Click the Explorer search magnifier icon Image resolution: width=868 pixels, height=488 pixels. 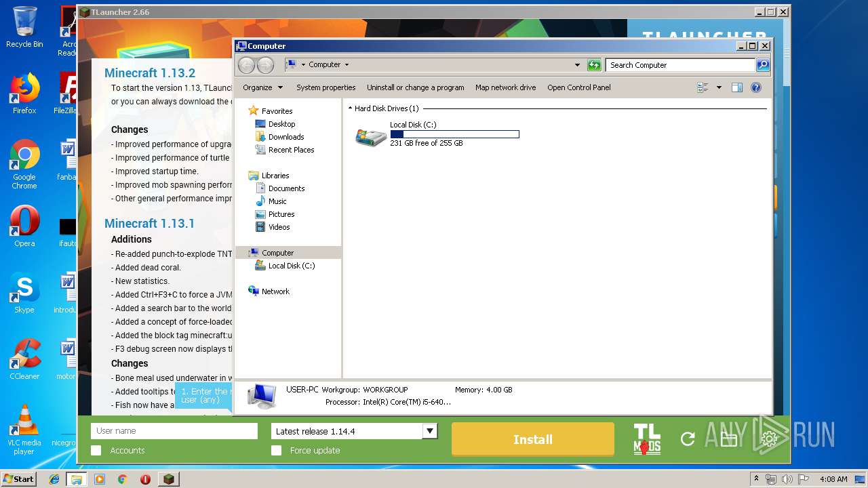tap(763, 65)
